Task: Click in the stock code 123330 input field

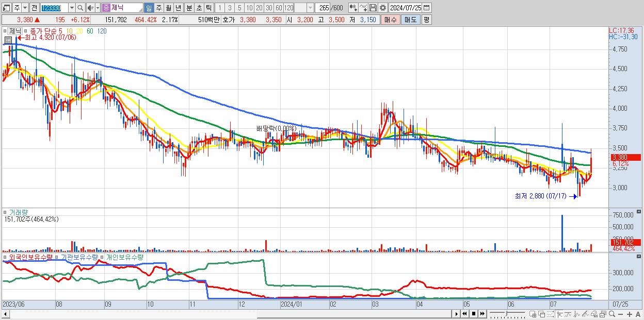Action: [54, 8]
